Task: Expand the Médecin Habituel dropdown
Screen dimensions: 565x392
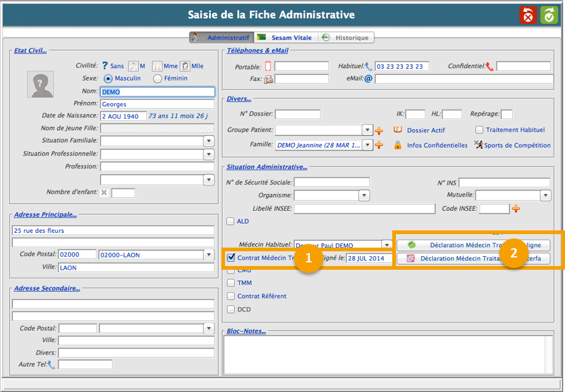Action: (x=387, y=245)
